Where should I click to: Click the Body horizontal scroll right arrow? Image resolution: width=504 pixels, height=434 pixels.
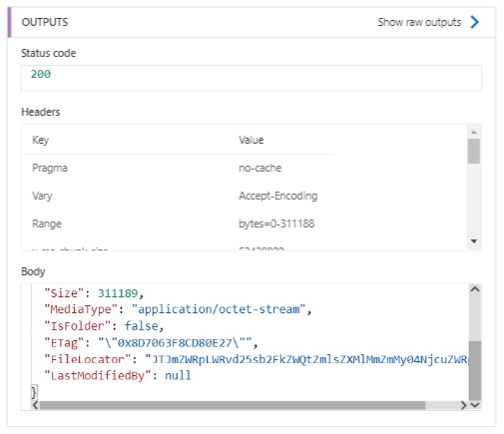coord(463,405)
